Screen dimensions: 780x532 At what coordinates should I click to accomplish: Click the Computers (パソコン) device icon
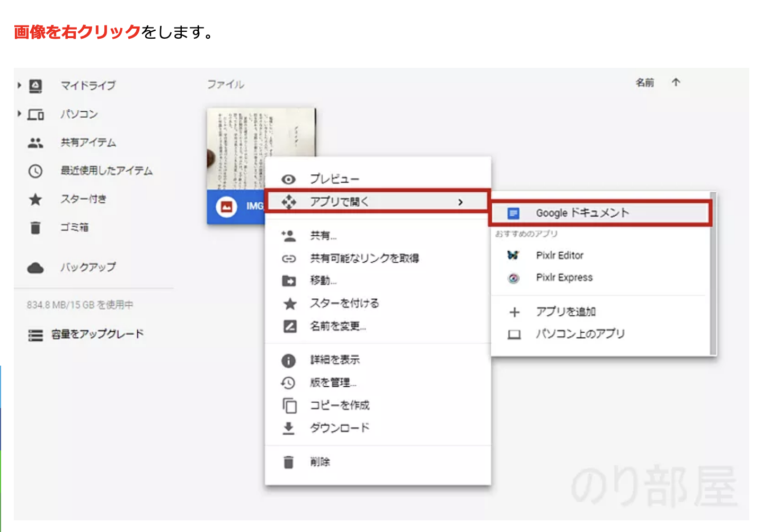36,114
